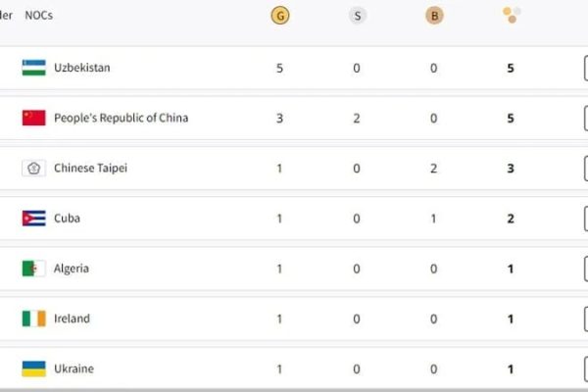Open the Ukraine country link
The image size is (588, 392).
[x=73, y=368]
